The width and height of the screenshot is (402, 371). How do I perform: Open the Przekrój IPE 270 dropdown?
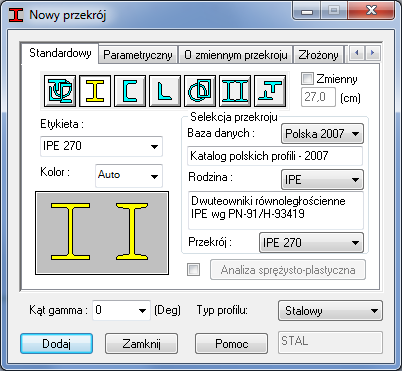click(311, 242)
